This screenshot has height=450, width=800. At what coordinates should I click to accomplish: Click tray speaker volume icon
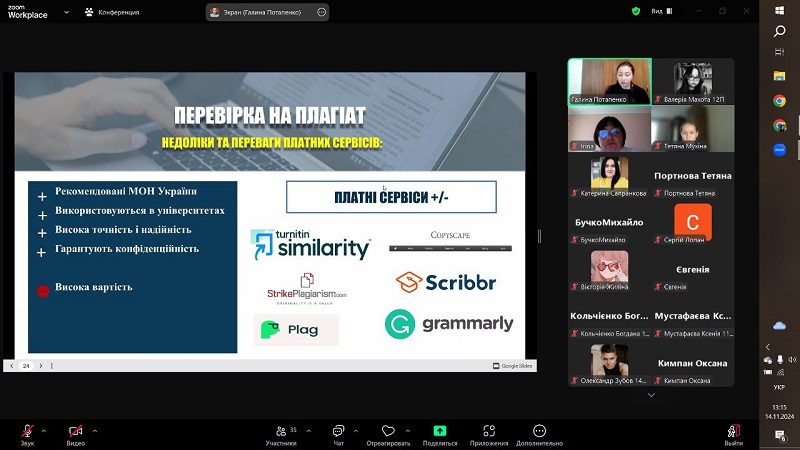791,360
